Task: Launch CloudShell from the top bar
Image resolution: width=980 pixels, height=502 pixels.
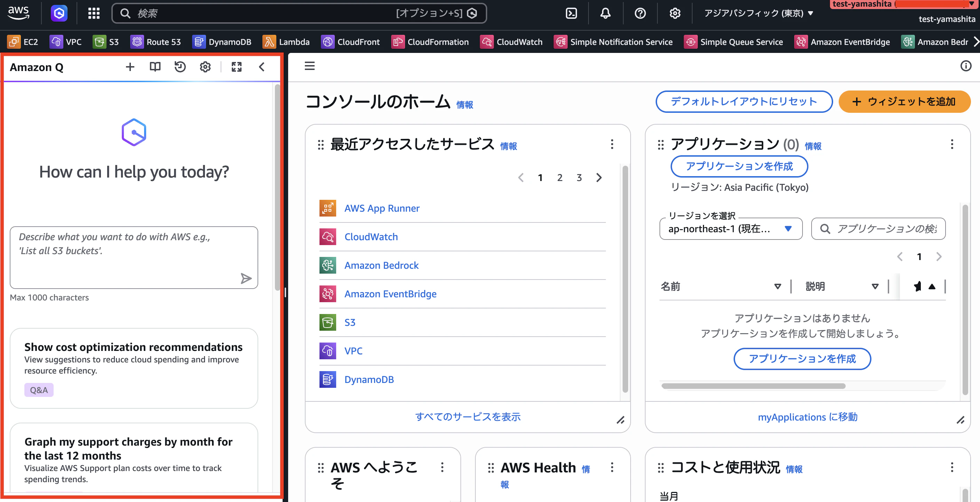Action: coord(571,13)
